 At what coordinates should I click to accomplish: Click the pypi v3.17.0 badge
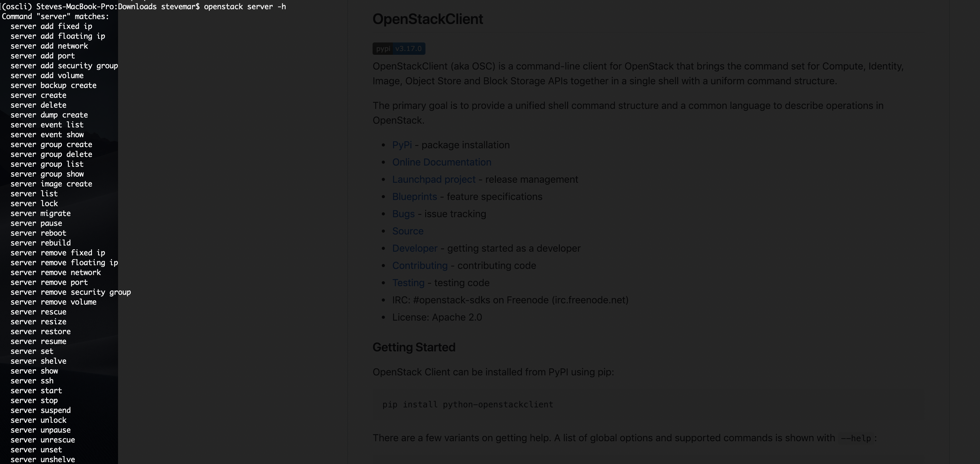[x=399, y=49]
